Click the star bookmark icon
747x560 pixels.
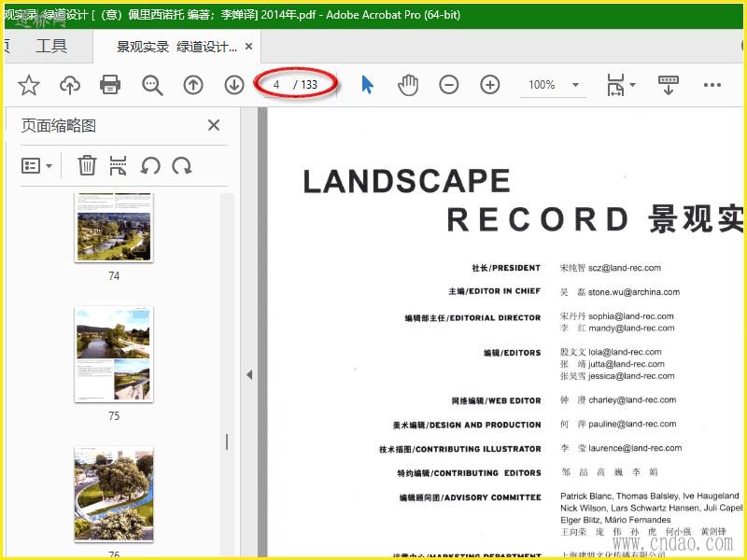29,85
